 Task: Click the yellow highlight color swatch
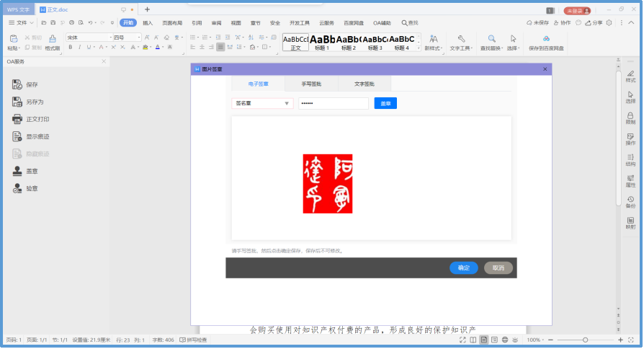pos(145,48)
